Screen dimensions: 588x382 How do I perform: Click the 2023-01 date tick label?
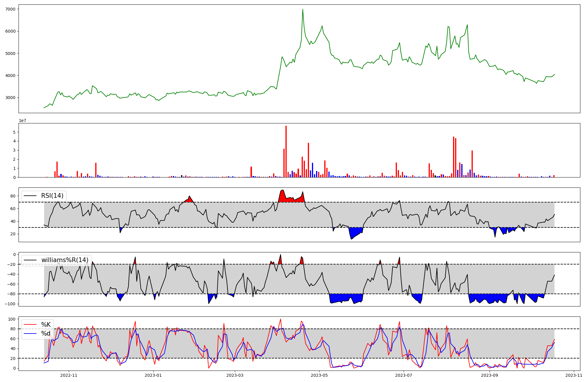[153, 375]
